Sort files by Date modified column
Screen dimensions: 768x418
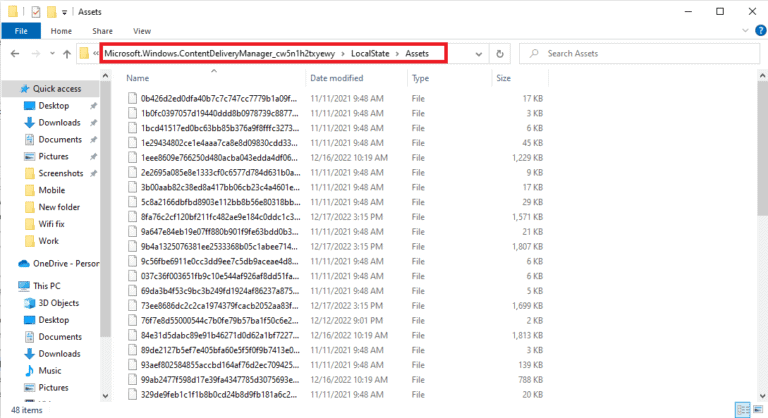336,78
